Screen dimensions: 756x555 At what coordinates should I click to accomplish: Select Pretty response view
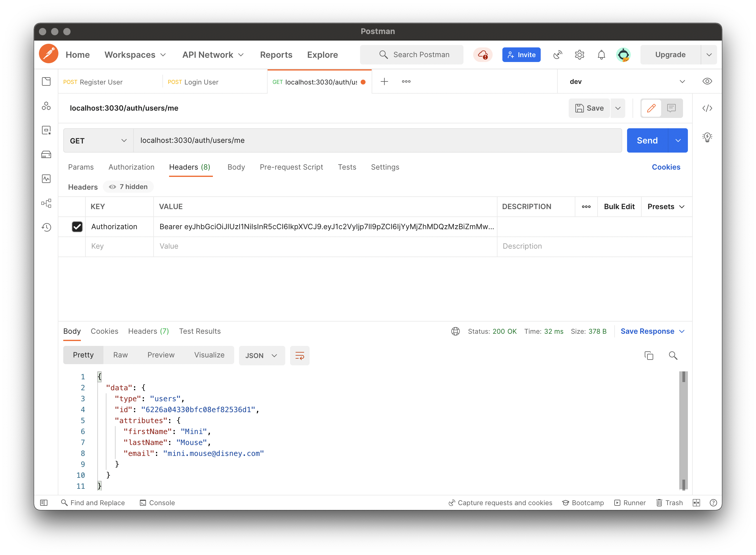point(83,355)
